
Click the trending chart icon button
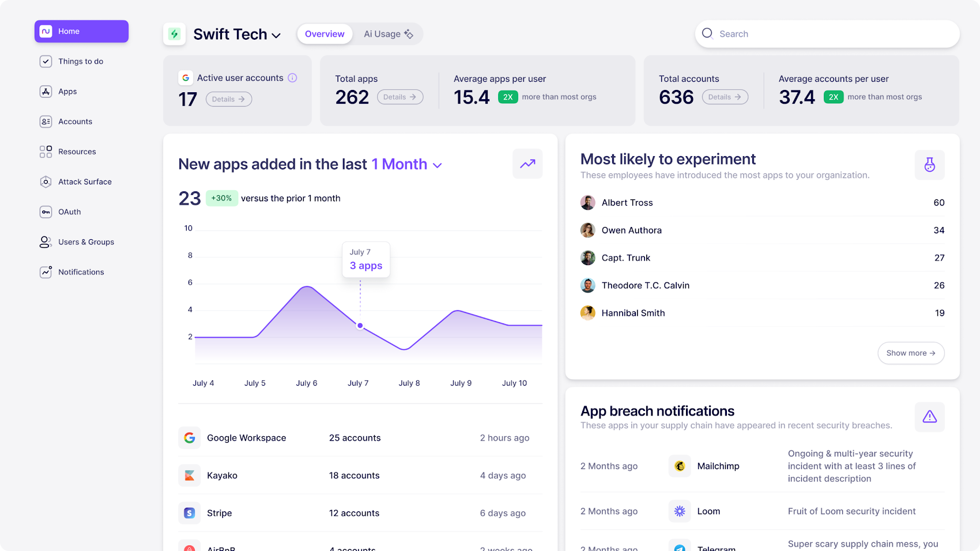tap(527, 164)
